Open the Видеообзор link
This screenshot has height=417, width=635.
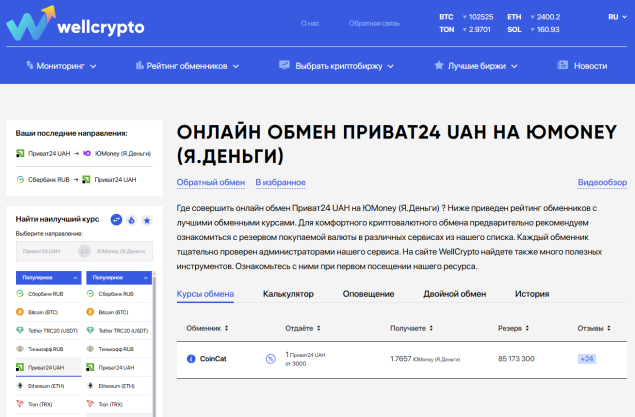tap(602, 183)
